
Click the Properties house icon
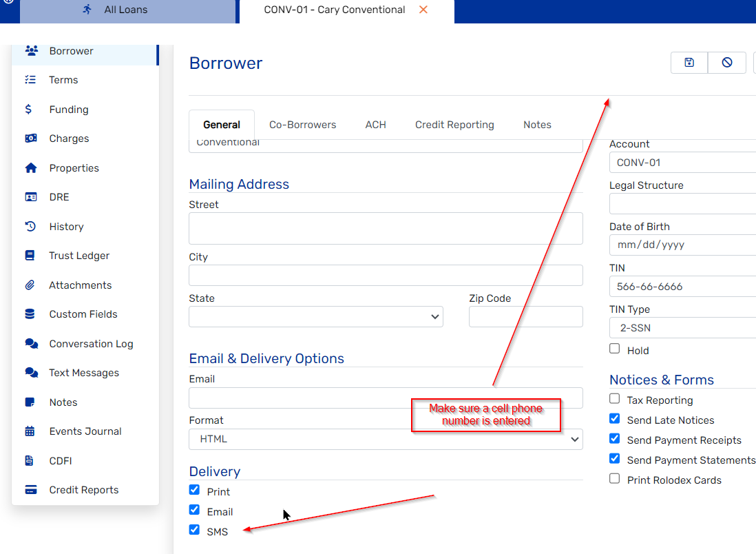(x=31, y=168)
